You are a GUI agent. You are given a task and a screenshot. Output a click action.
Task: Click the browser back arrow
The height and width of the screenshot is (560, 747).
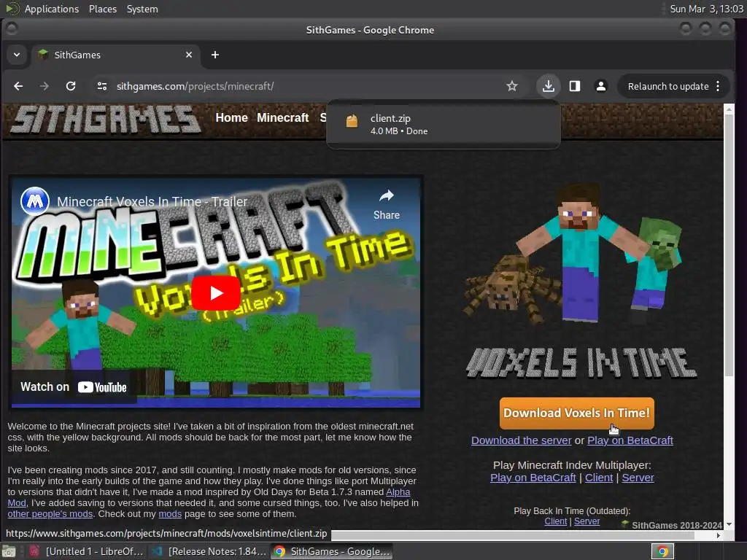click(x=18, y=86)
